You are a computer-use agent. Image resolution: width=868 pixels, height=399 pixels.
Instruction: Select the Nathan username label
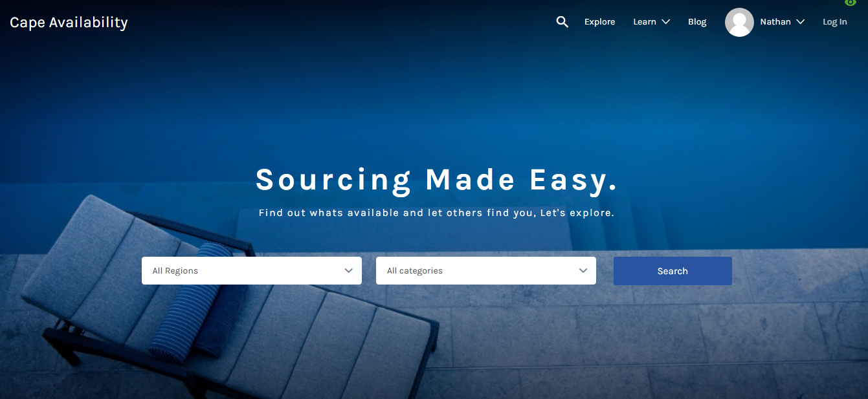coord(775,22)
